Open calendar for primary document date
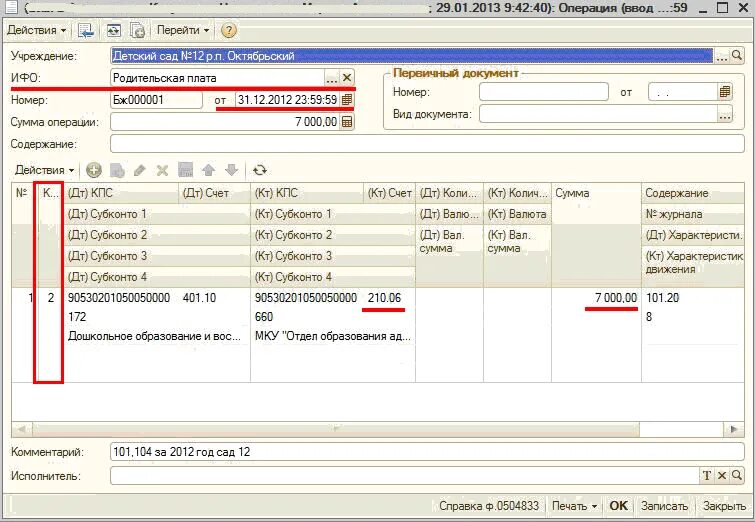Image resolution: width=755 pixels, height=522 pixels. click(x=725, y=91)
